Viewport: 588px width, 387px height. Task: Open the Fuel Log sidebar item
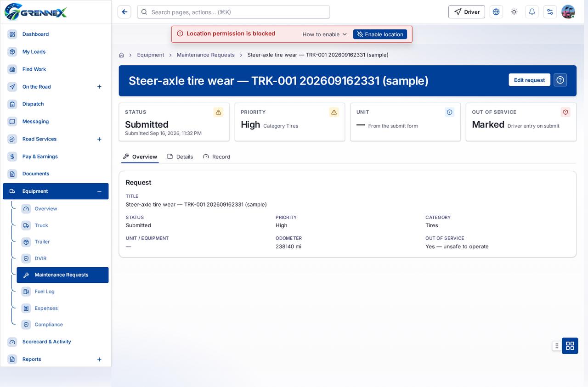pos(62,292)
